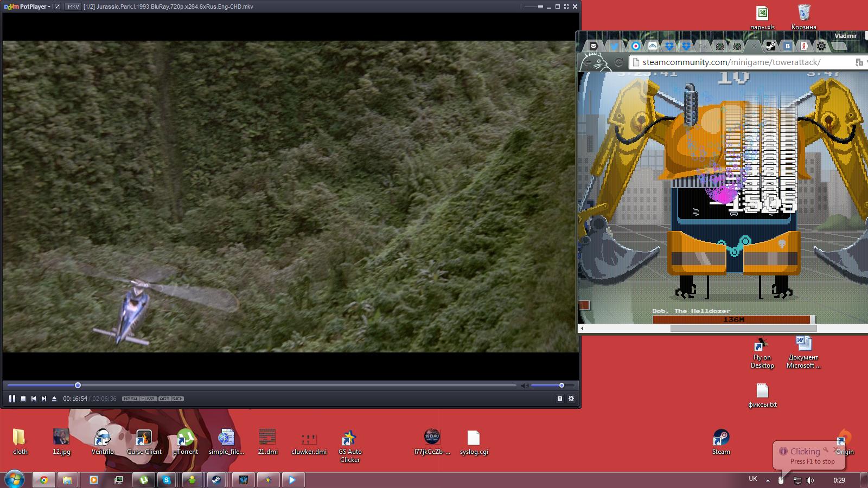868x488 pixels.
Task: Switch to the mail browser tab
Action: point(593,46)
